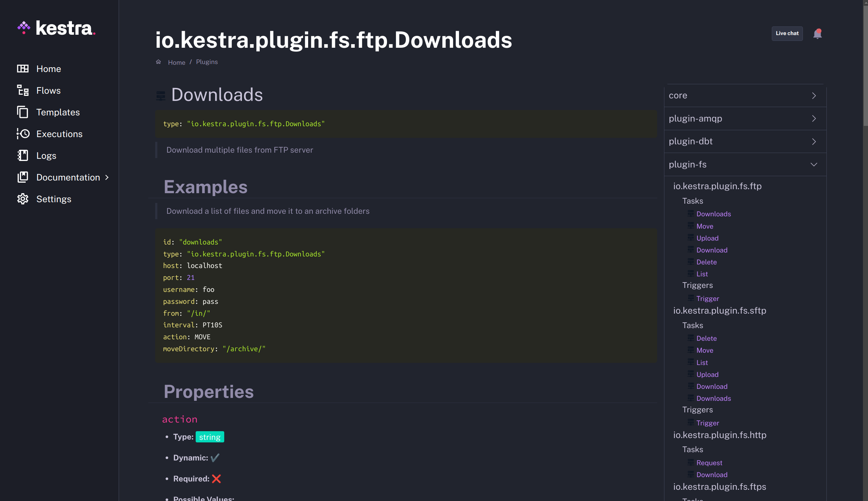
Task: Open Executions in the sidebar
Action: [x=59, y=134]
